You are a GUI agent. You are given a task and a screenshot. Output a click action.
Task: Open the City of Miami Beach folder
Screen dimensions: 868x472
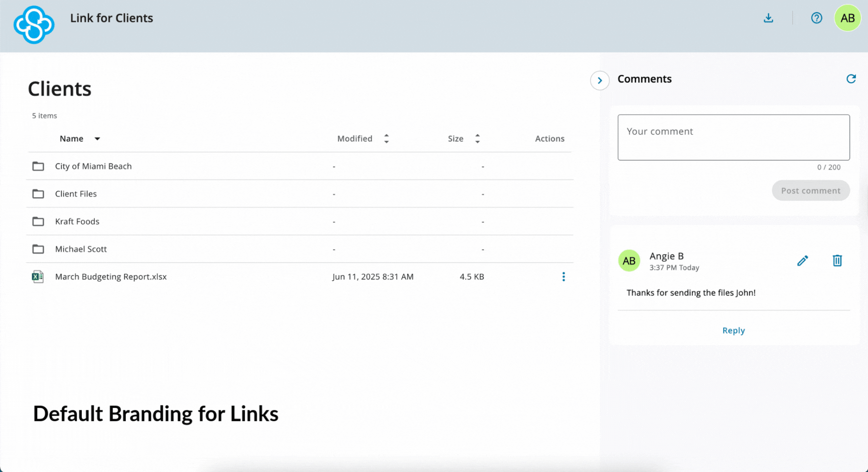coord(93,166)
